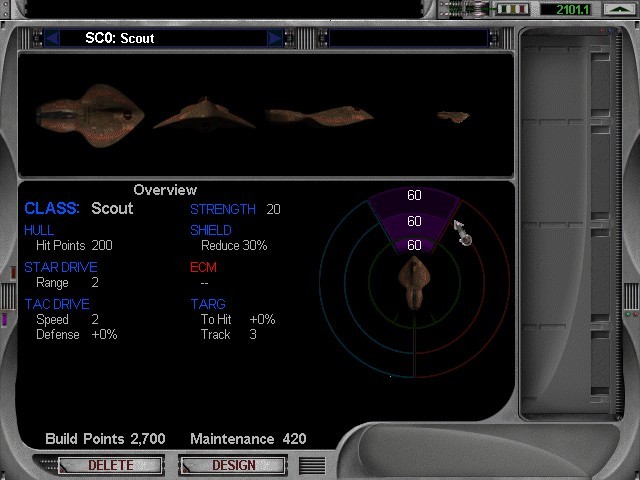
Task: Click the Defense +0% value
Action: (104, 335)
